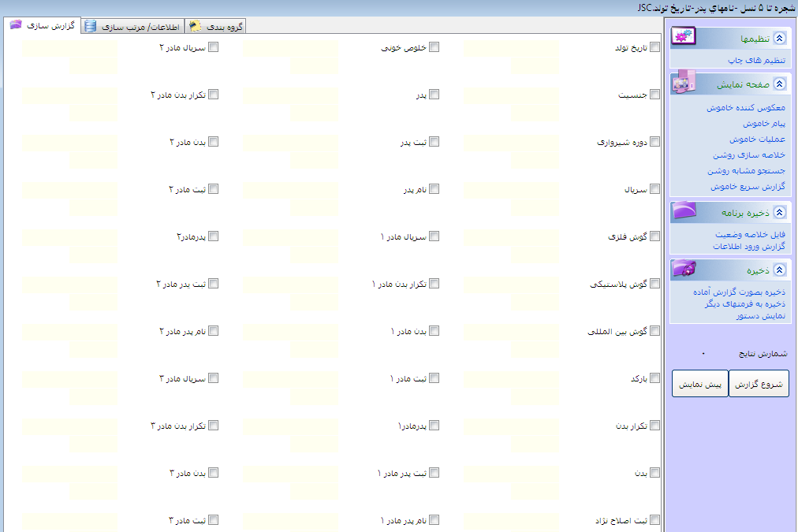Check the خلوص خونی checkbox

pos(434,47)
